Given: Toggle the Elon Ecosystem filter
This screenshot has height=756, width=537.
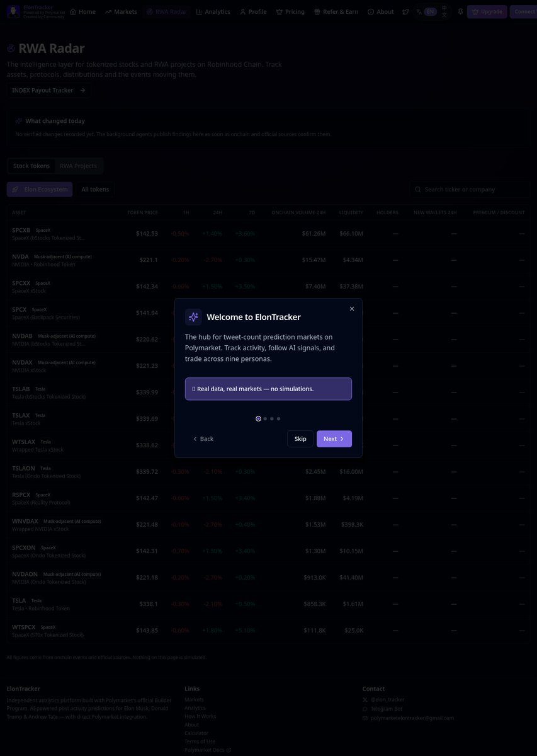Looking at the screenshot, I should coord(40,190).
